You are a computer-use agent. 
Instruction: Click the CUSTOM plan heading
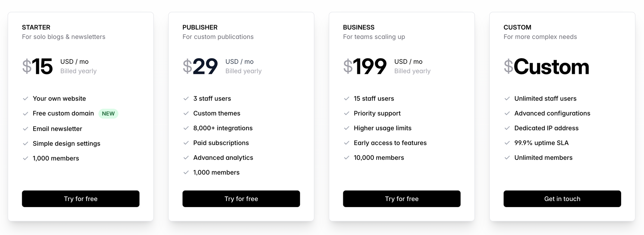click(517, 27)
